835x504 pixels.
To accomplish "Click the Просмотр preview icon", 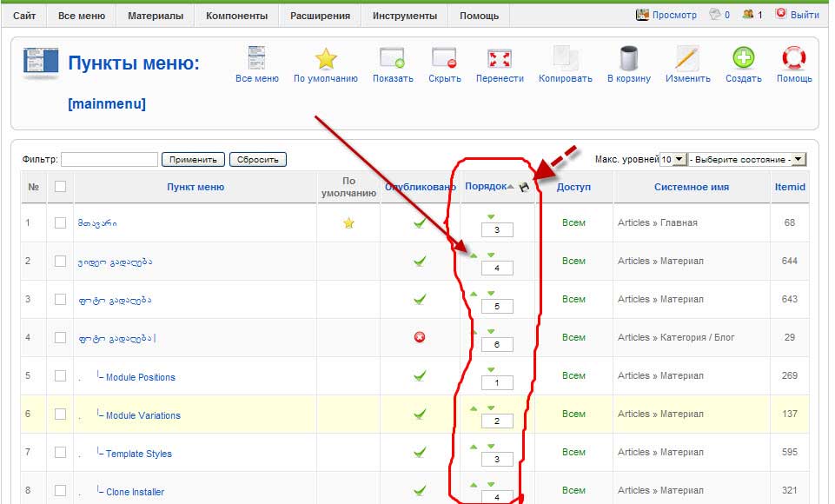I will click(642, 15).
